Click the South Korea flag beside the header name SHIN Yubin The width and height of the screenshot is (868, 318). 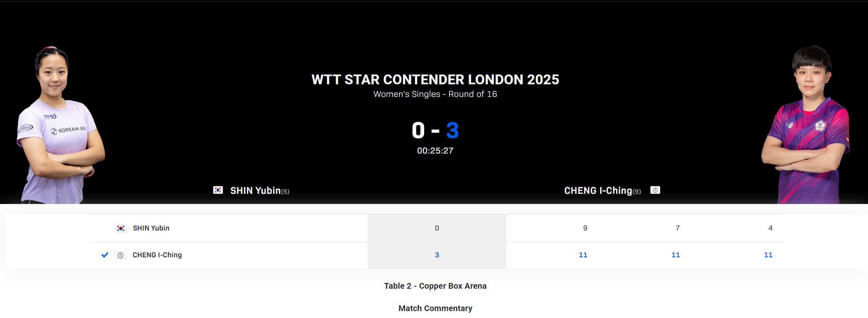click(x=218, y=190)
